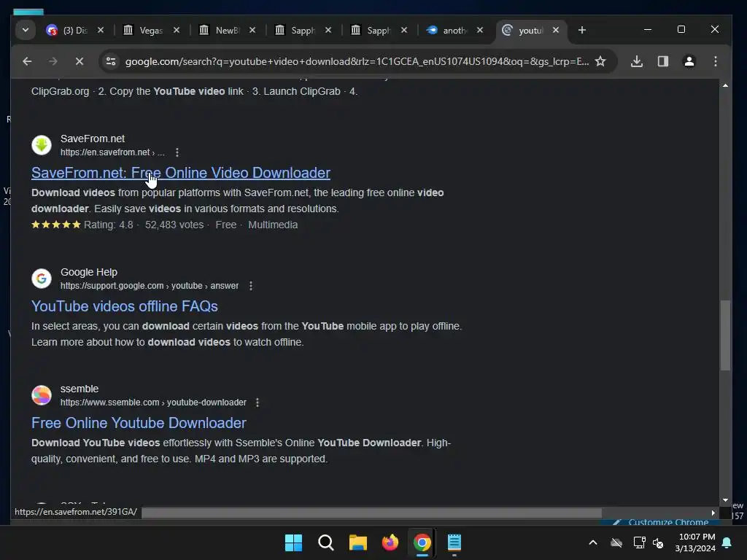
Task: Bookmark this page with the star
Action: [x=600, y=61]
